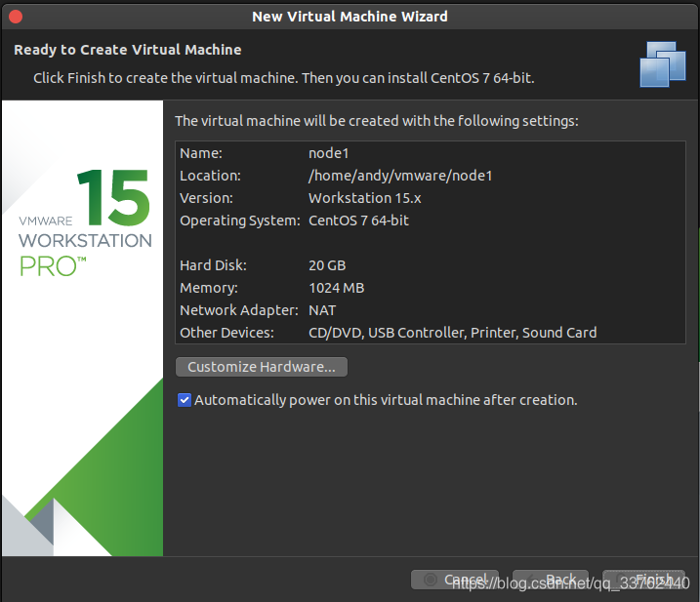Click the Finish button

(643, 580)
